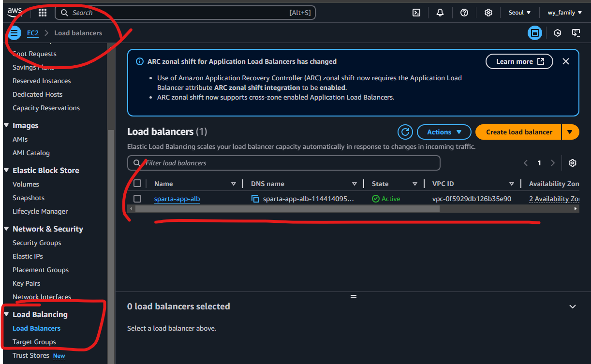Check the sparta-app-alb row checkbox

[137, 199]
